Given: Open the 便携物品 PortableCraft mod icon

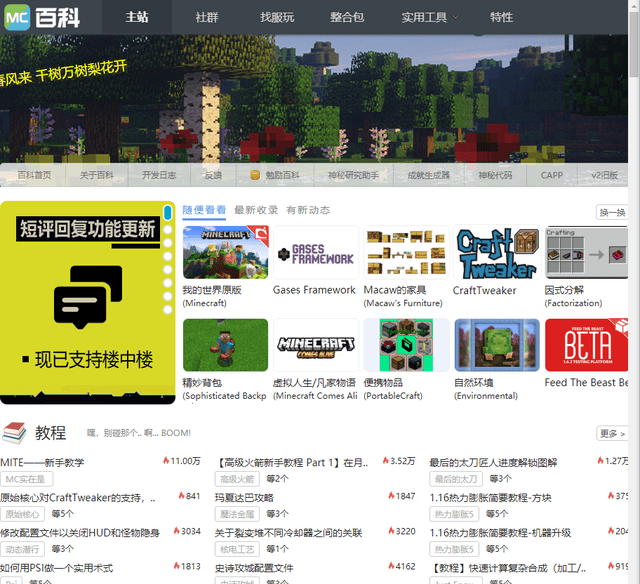Looking at the screenshot, I should 406,345.
